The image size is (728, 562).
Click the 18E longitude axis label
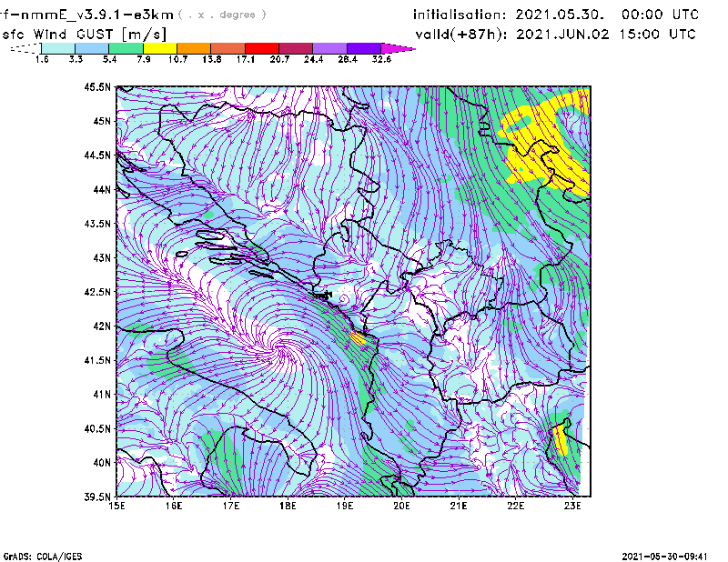click(288, 505)
